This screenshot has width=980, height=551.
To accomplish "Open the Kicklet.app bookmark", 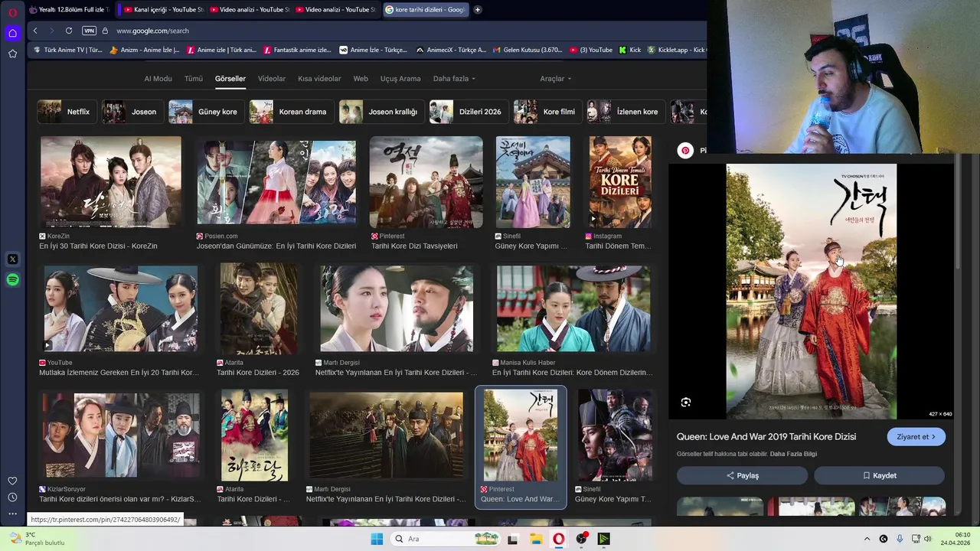I will pos(677,50).
